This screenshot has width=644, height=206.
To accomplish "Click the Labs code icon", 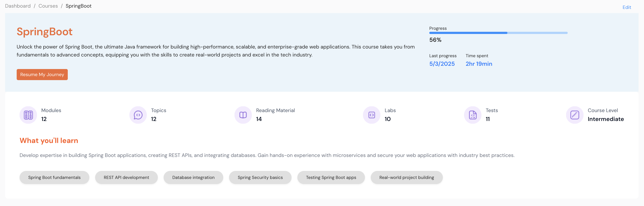I will point(371,115).
